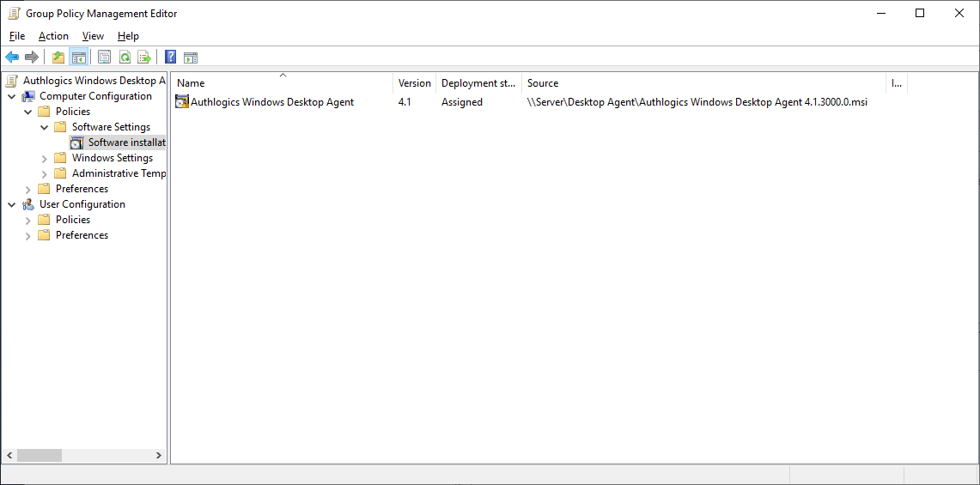Expand the Administrative Templates node

pos(45,173)
